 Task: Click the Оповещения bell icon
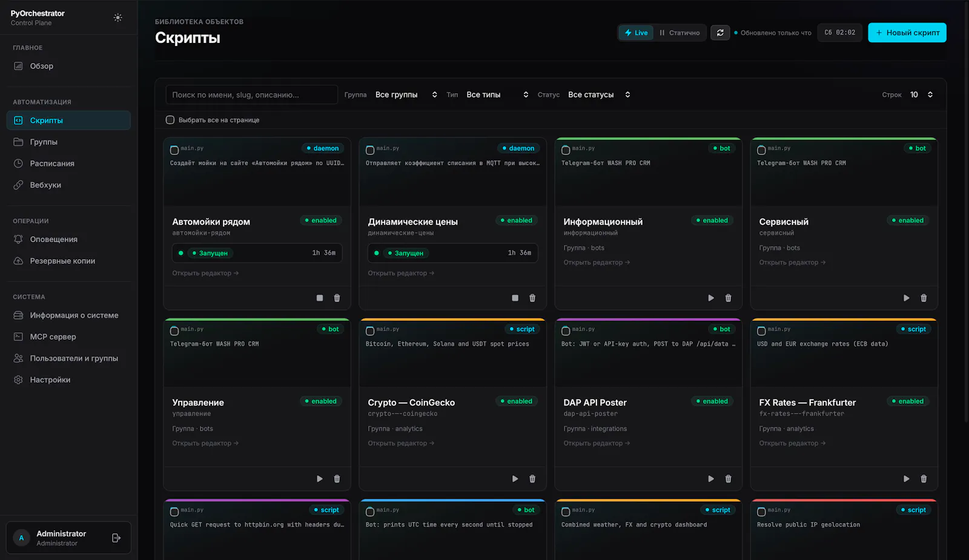pos(18,239)
